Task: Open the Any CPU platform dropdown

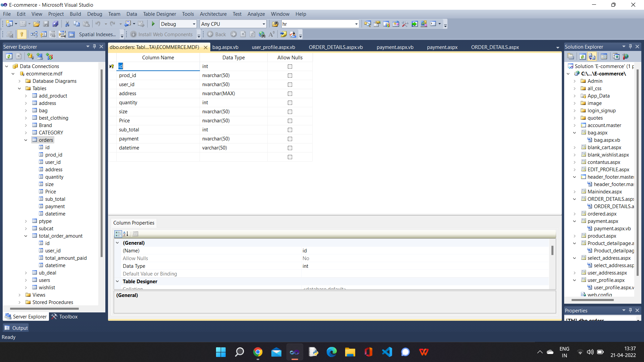Action: pyautogui.click(x=264, y=24)
